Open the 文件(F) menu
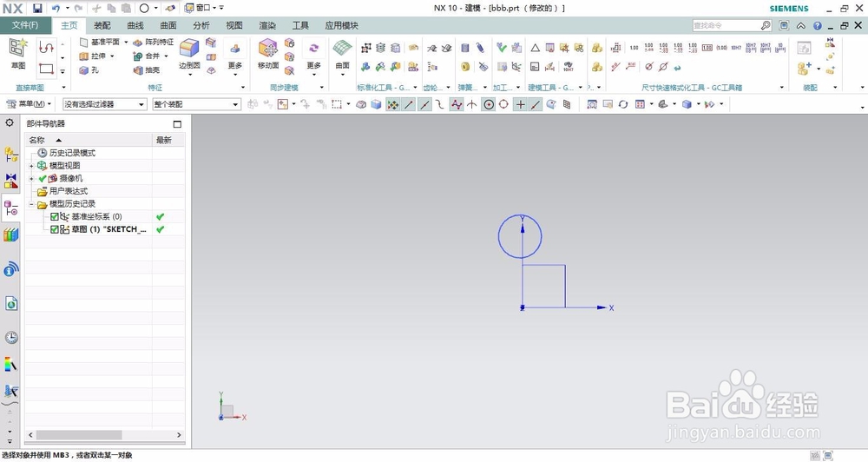The height and width of the screenshot is (462, 868). pyautogui.click(x=25, y=25)
